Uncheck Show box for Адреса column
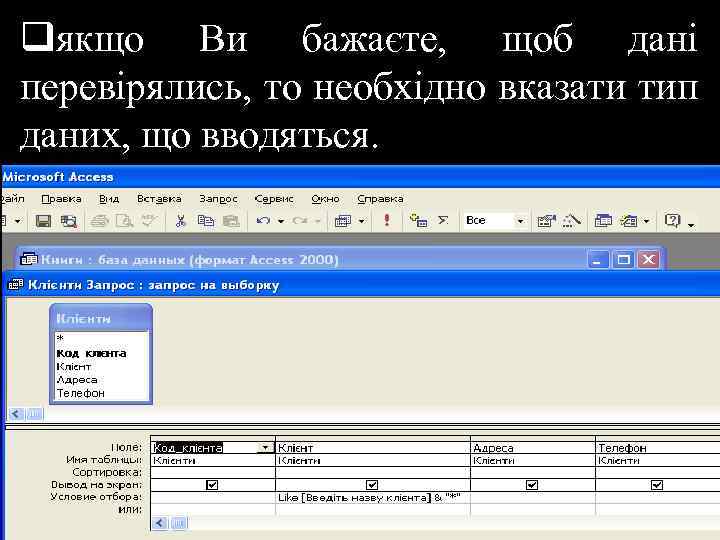720x540 pixels. (532, 484)
